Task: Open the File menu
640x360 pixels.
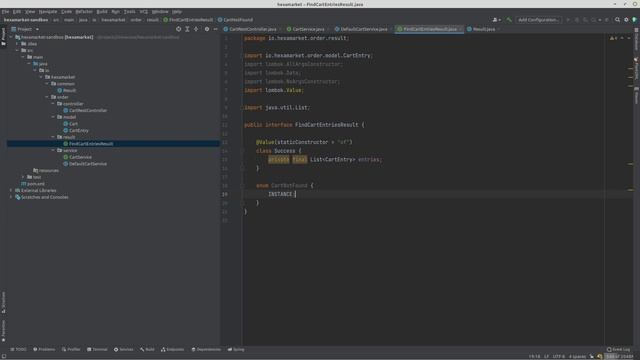Action: 5,11
